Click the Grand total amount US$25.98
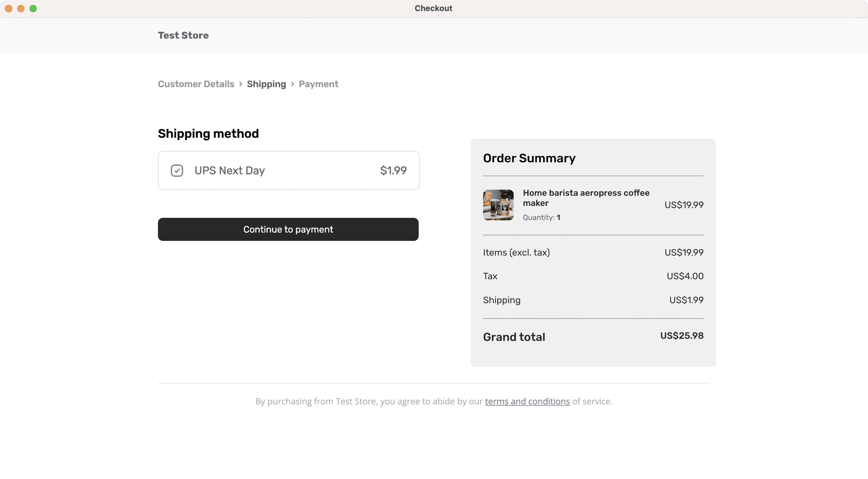 click(682, 336)
